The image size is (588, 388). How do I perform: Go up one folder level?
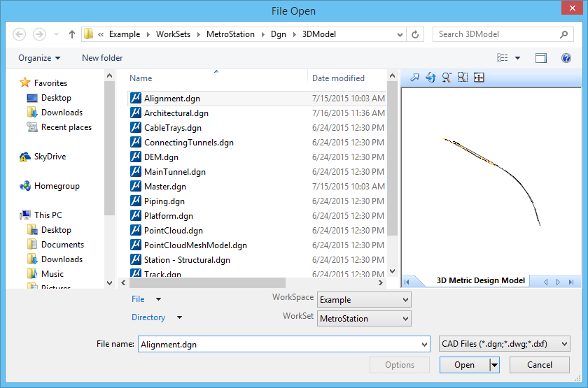[x=72, y=34]
